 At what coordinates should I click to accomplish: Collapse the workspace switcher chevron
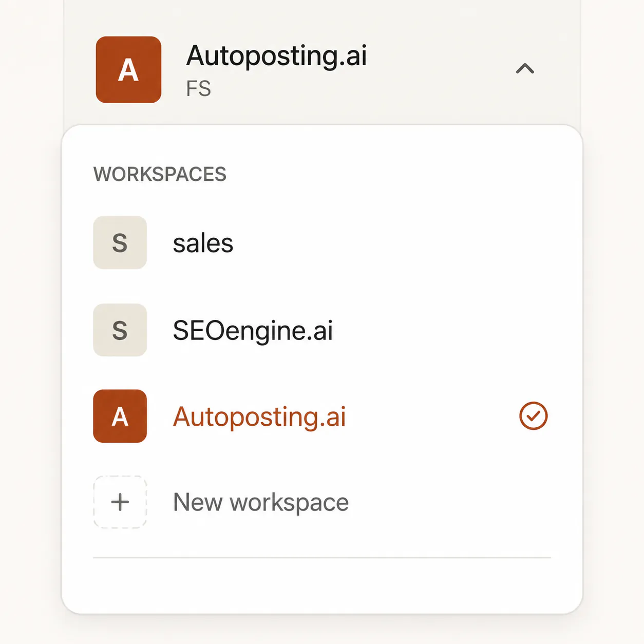click(525, 69)
